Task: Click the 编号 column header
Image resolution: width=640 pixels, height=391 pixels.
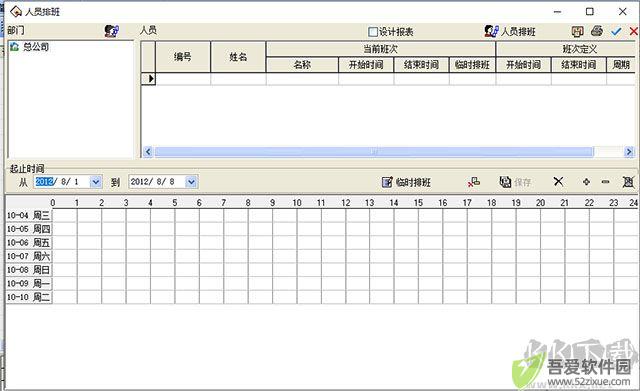Action: [183, 57]
